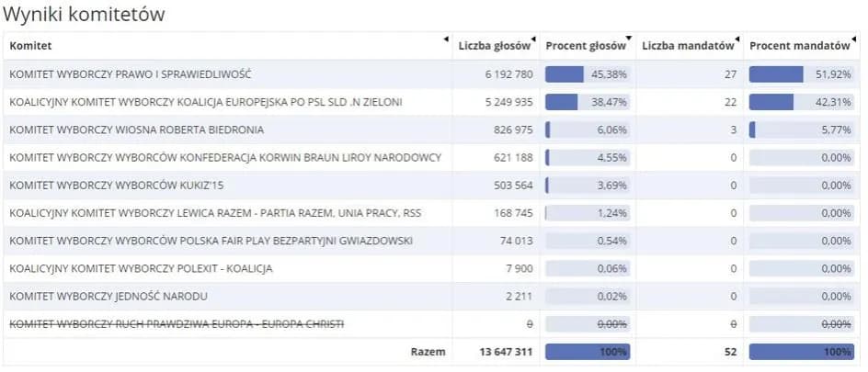Click the Polexit - Koalicja committee name
The image size is (868, 372).
pos(141,268)
